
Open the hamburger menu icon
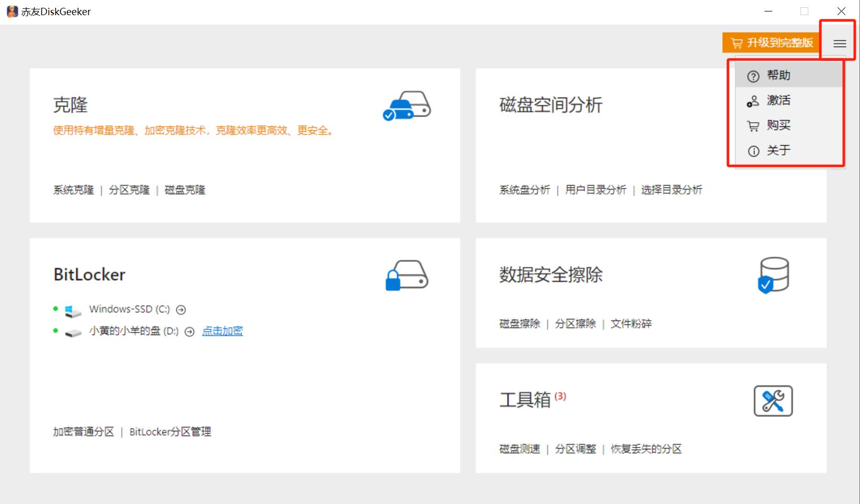840,44
